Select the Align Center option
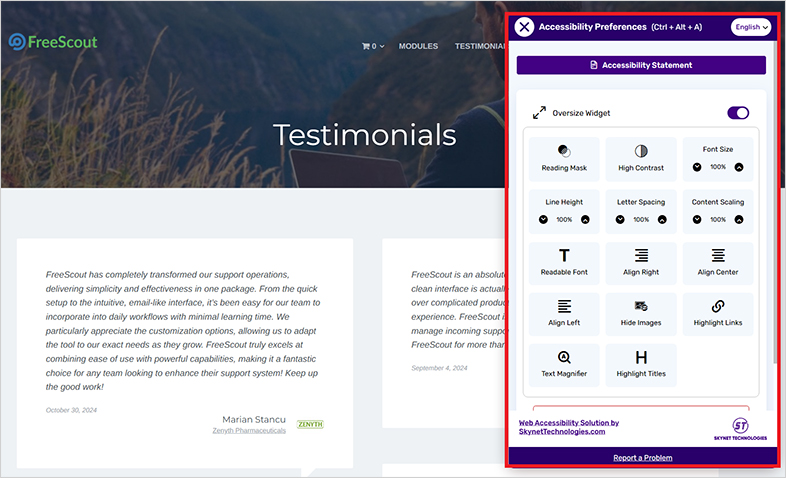Screen dimensions: 786x478 click(718, 263)
